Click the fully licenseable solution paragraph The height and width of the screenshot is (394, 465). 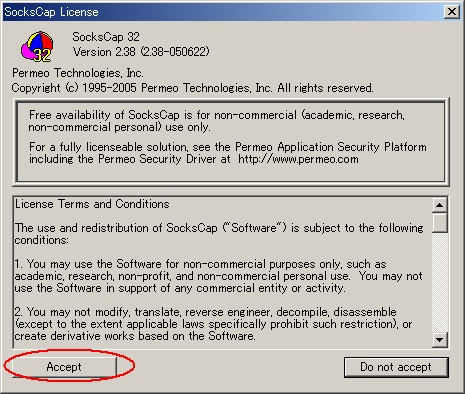228,153
